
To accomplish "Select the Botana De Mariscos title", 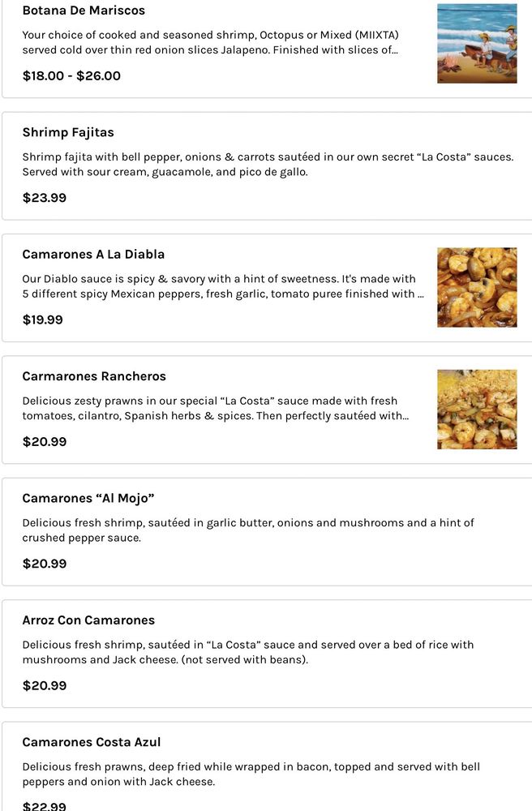I will click(x=84, y=11).
